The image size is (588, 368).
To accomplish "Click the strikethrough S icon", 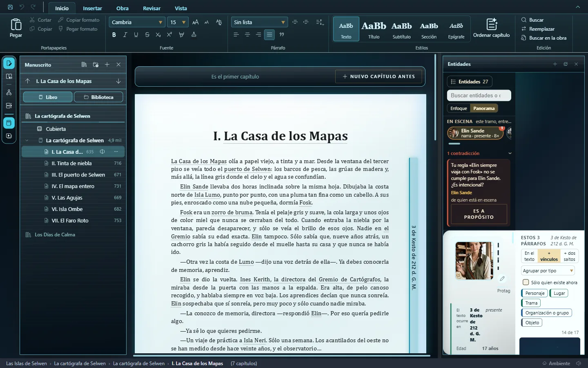I will (x=147, y=35).
